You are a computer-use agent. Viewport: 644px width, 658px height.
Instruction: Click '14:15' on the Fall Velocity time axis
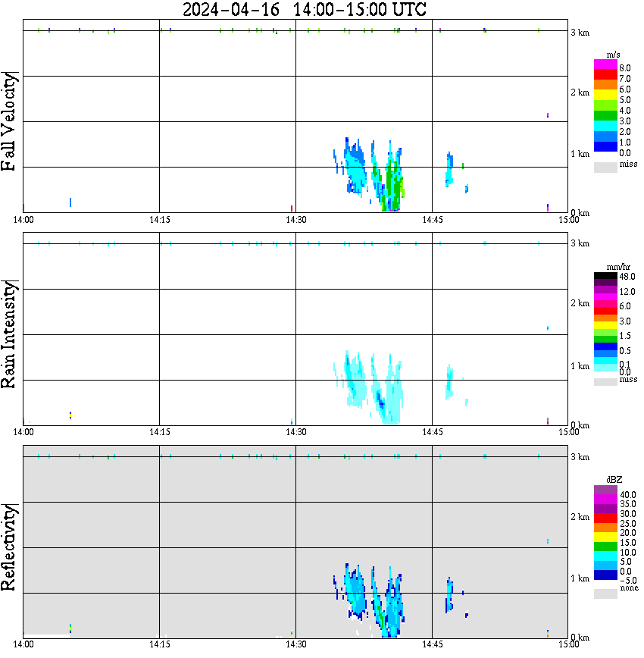click(x=159, y=220)
